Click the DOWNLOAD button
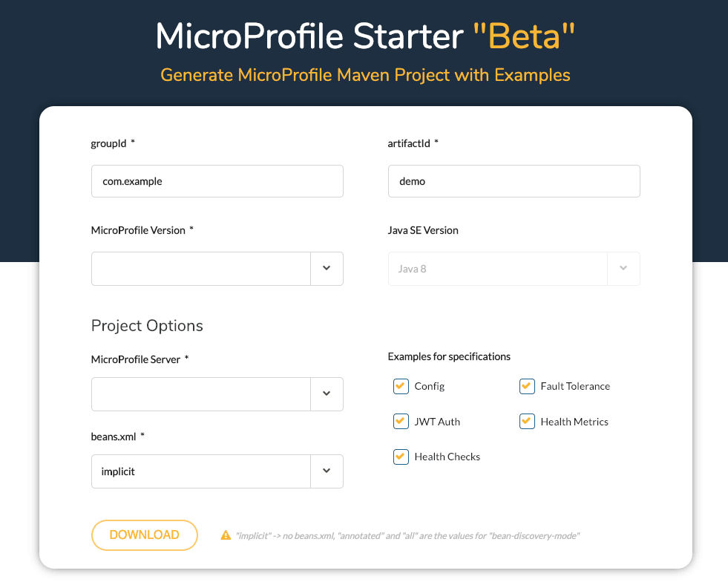This screenshot has width=728, height=585. [x=145, y=535]
